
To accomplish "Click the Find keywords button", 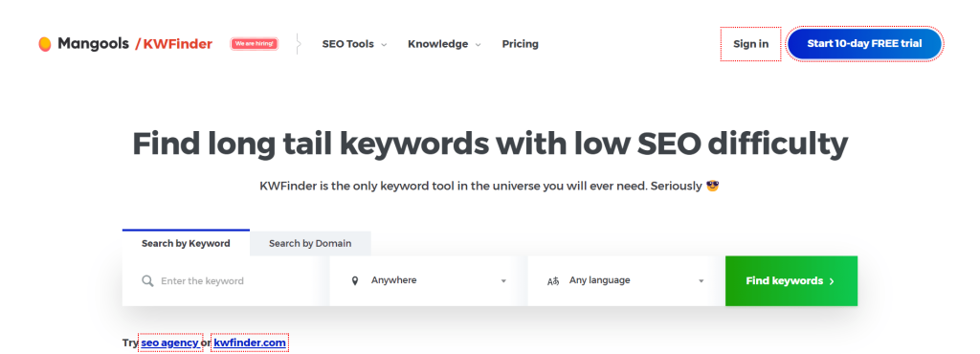I will tap(791, 281).
